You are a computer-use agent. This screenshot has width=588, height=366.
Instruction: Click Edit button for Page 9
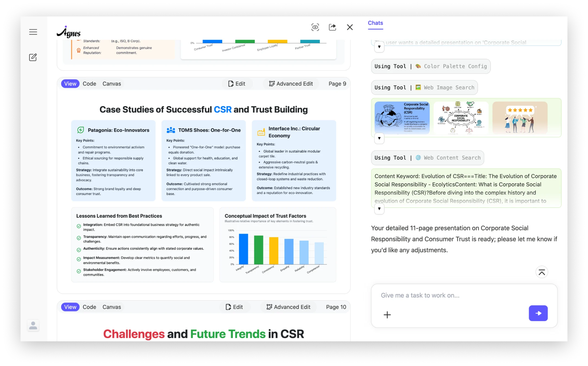237,84
